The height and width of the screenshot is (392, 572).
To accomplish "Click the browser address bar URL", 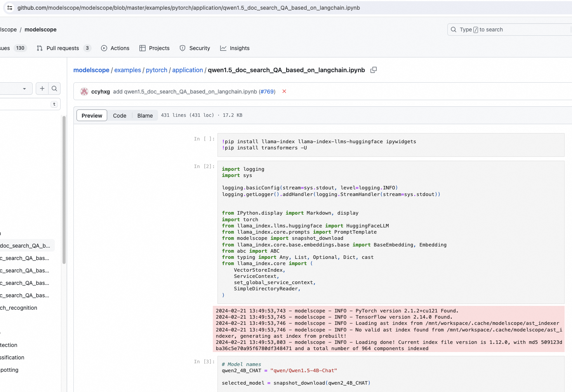I will 189,8.
